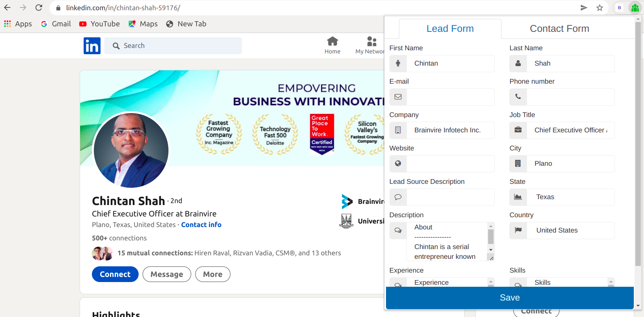
Task: Open the green people extension icon
Action: point(635,8)
